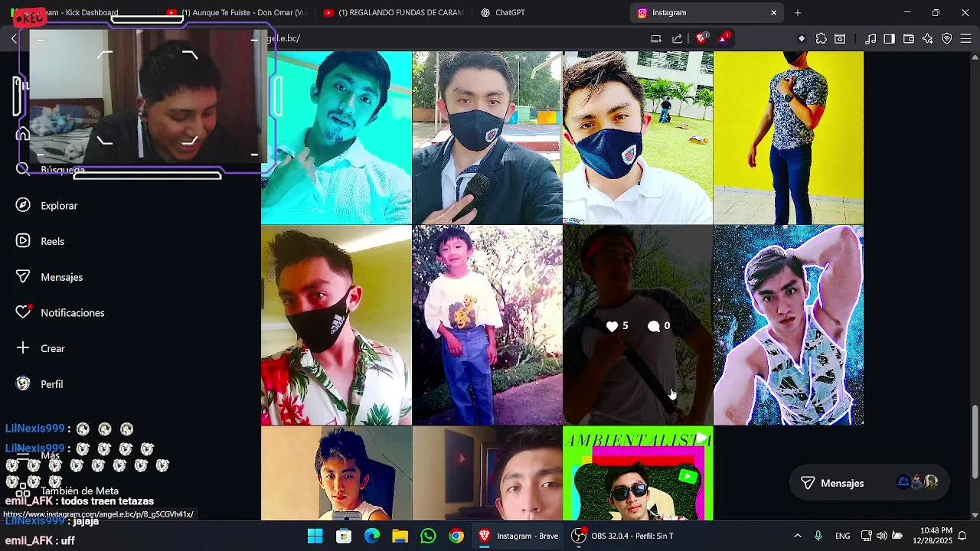
Task: Open Notificaciones heart icon in sidebar
Action: pyautogui.click(x=24, y=312)
